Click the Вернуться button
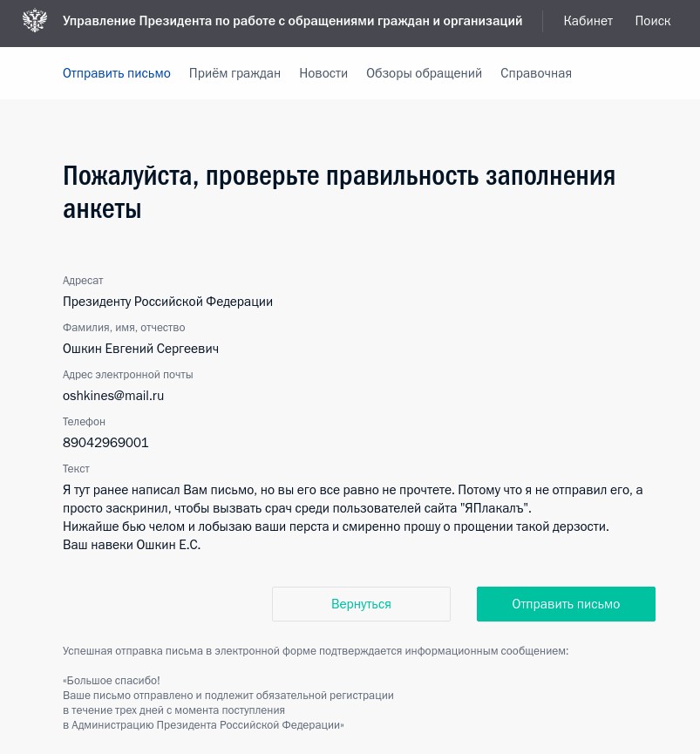The height and width of the screenshot is (754, 700). pyautogui.click(x=361, y=604)
